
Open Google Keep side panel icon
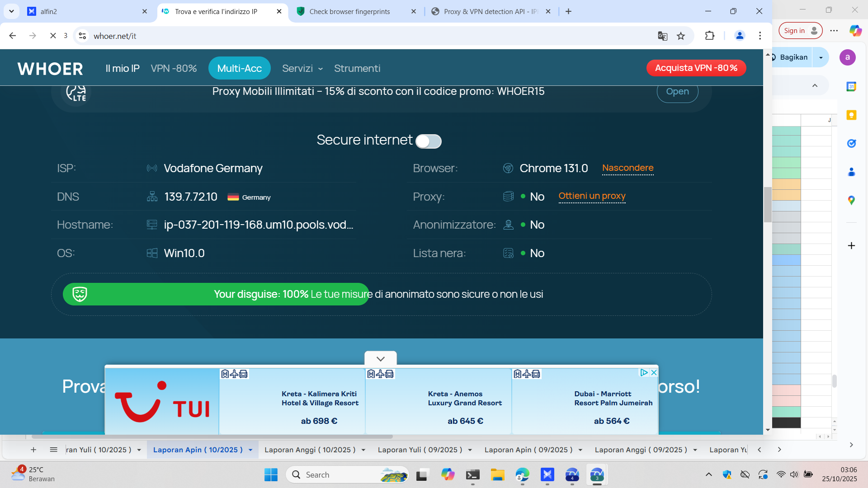(851, 115)
